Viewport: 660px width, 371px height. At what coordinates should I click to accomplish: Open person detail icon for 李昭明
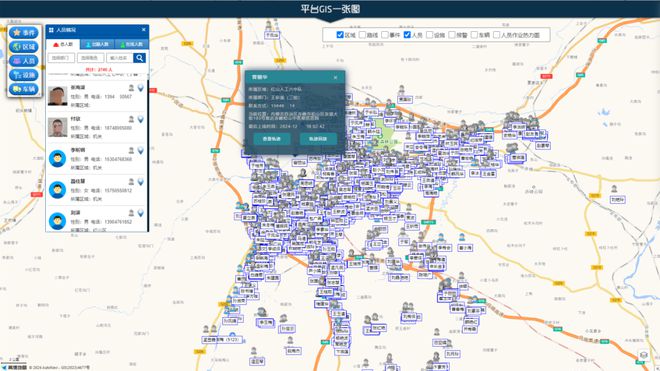pyautogui.click(x=131, y=150)
